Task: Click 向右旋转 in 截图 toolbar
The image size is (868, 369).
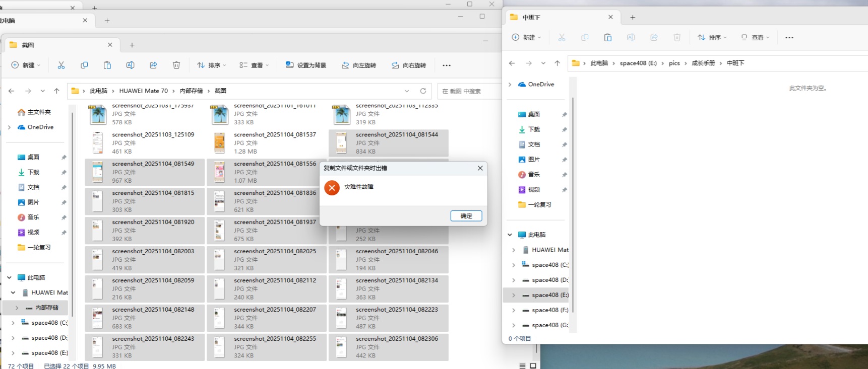Action: click(x=409, y=65)
